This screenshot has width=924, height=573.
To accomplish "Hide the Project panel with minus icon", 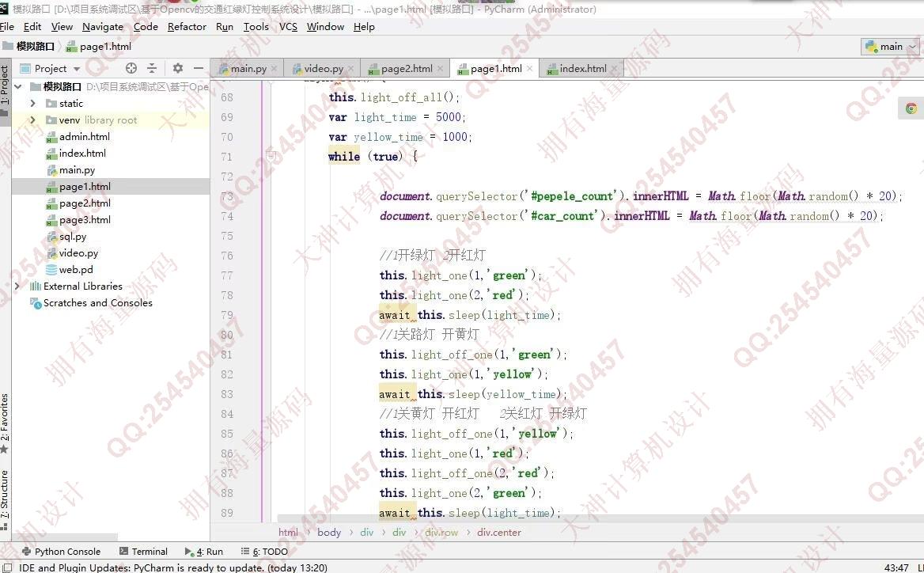I will 199,68.
